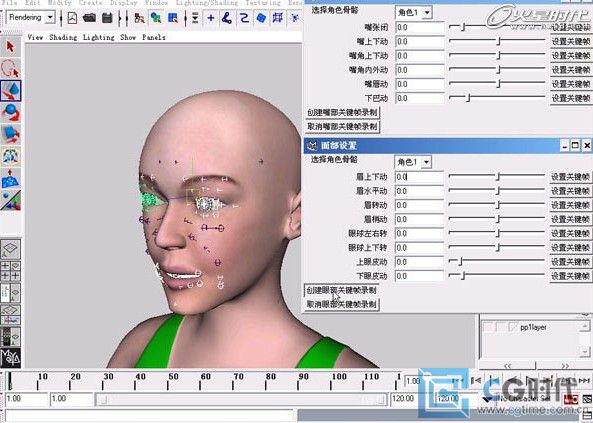The height and width of the screenshot is (423, 593).
Task: Click the selection mask collapse arrows icon
Action: pos(195,18)
